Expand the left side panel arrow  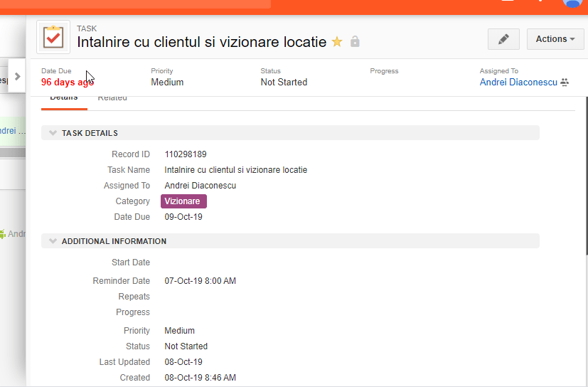click(x=18, y=76)
